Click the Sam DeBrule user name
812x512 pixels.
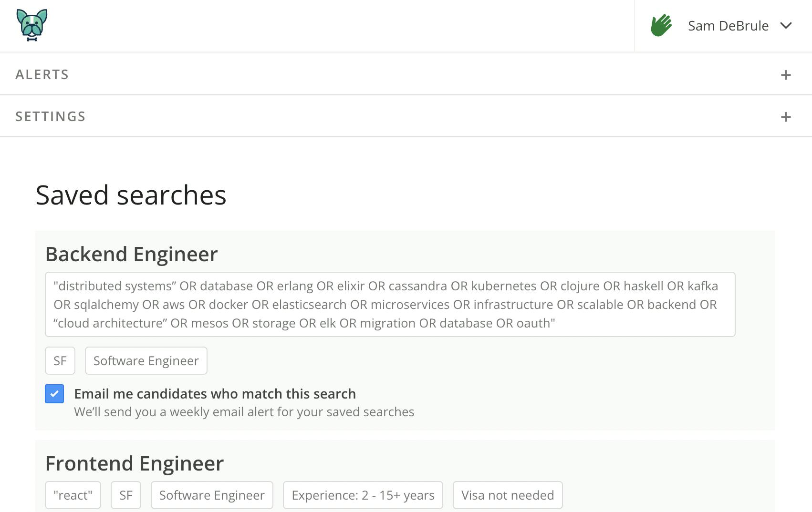728,26
